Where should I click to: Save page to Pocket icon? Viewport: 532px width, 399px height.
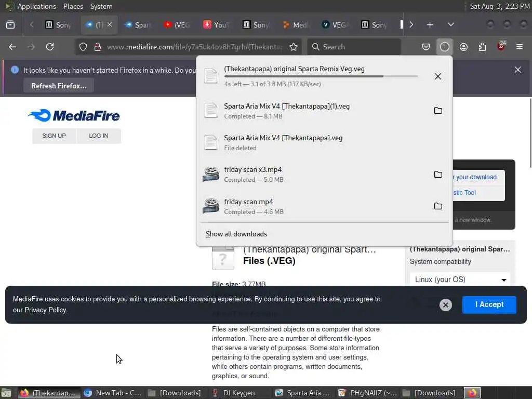coord(426,47)
